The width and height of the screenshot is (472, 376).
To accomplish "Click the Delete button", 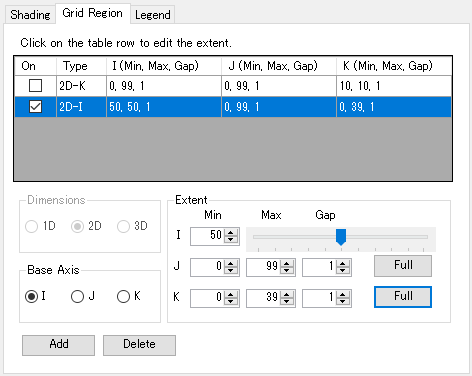I will pyautogui.click(x=139, y=345).
